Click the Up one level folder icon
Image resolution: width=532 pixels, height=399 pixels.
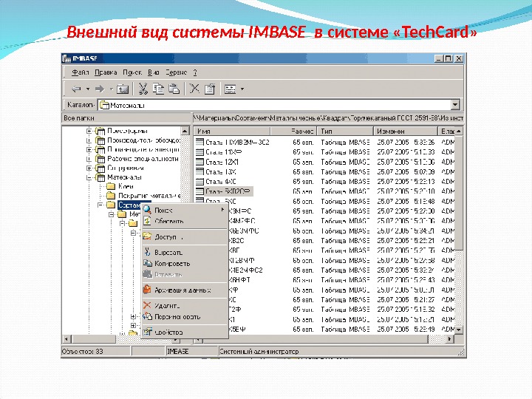pos(123,89)
